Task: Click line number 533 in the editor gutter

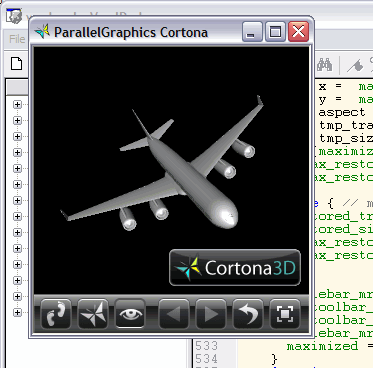Action: (x=206, y=346)
